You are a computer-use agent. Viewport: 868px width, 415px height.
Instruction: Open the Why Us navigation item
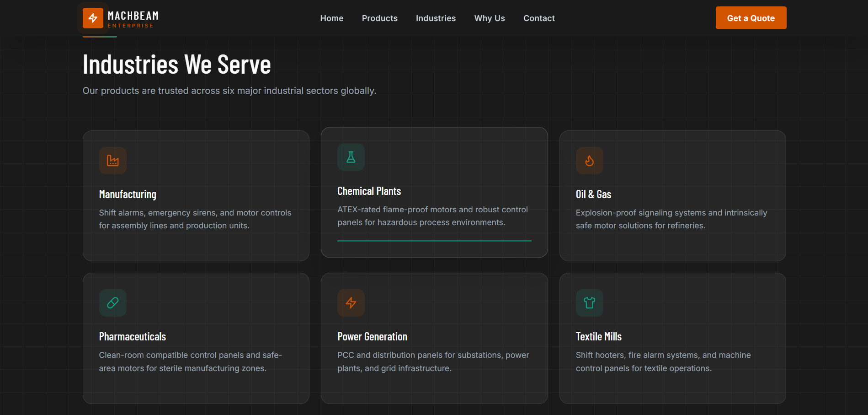click(x=490, y=18)
